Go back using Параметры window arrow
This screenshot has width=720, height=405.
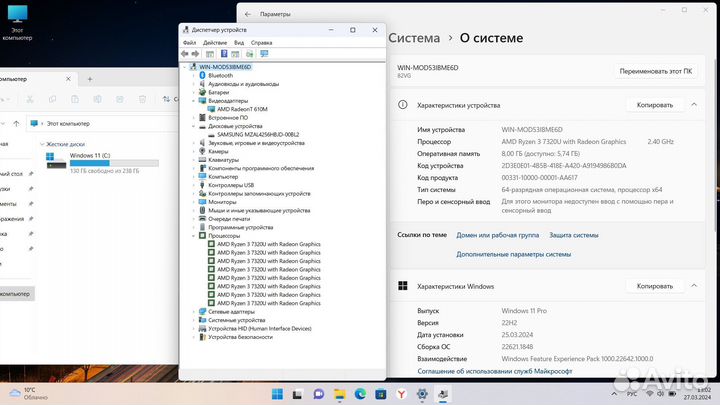point(248,14)
